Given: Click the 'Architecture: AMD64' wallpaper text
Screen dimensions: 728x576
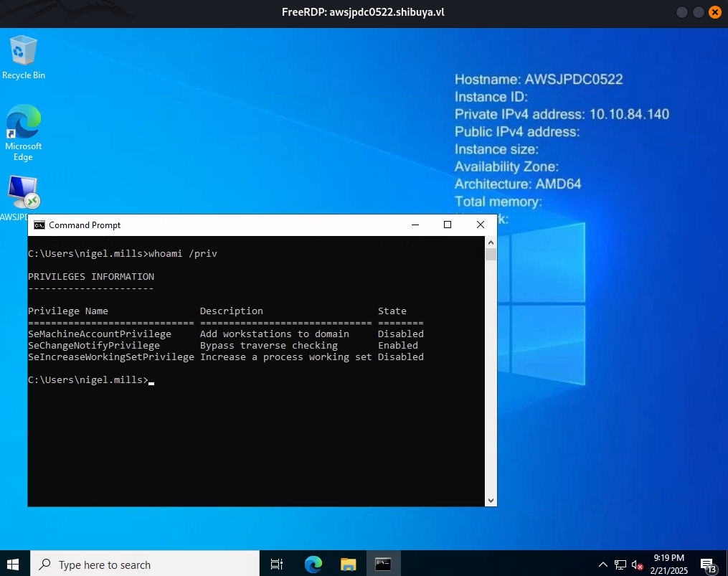Looking at the screenshot, I should [x=518, y=184].
